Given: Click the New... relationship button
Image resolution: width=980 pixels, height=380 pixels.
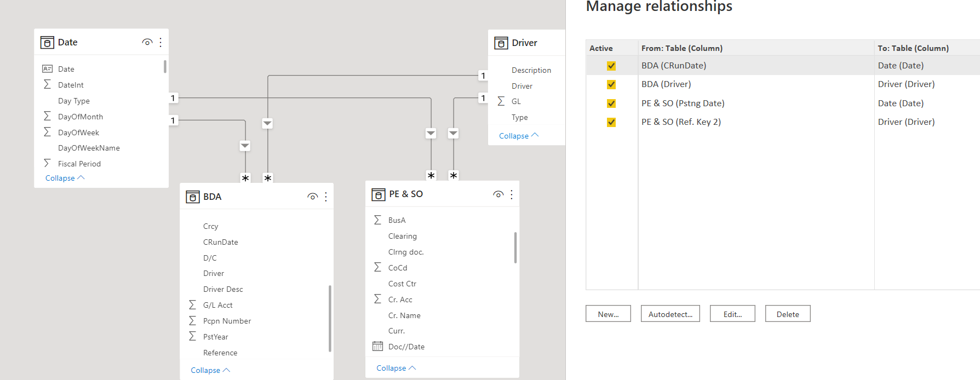Looking at the screenshot, I should [608, 314].
